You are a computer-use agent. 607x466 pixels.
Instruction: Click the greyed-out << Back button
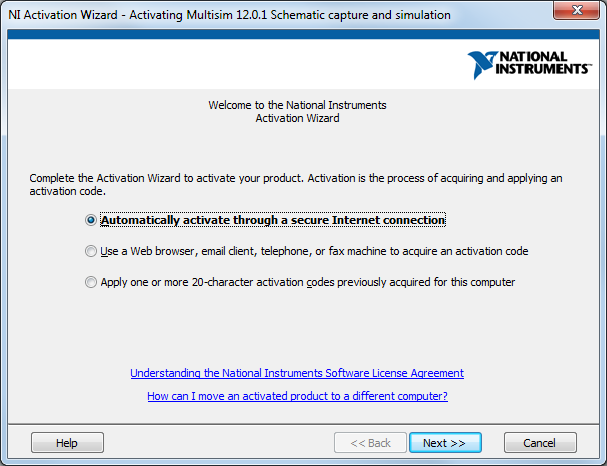click(369, 443)
